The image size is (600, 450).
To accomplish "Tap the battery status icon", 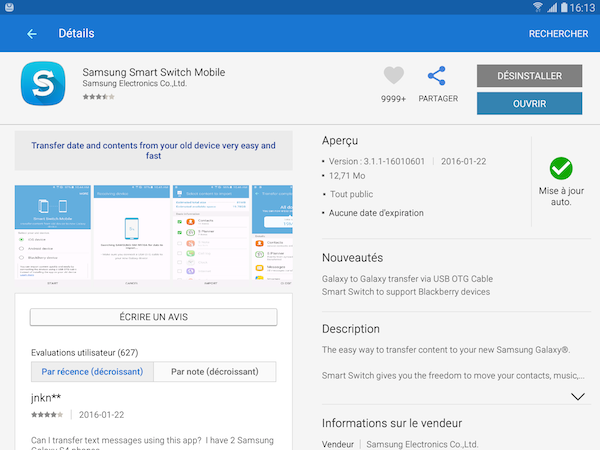I will click(x=564, y=7).
